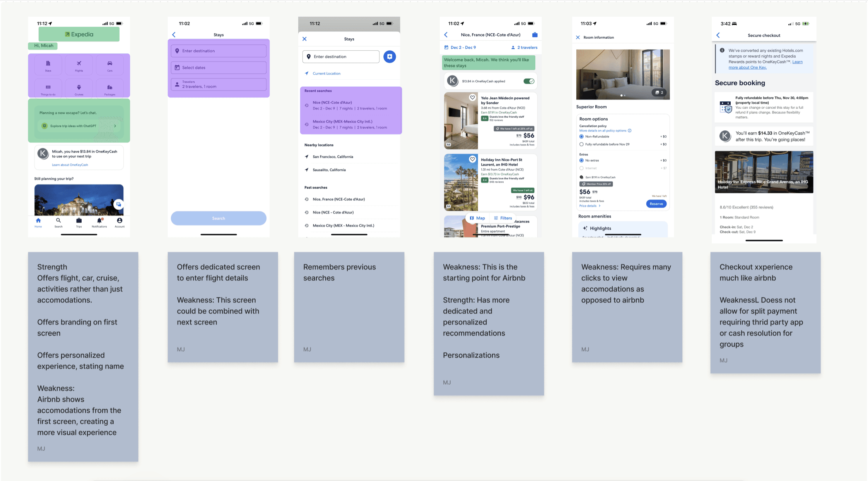Toggle the OneKeyCash applied switch

528,81
